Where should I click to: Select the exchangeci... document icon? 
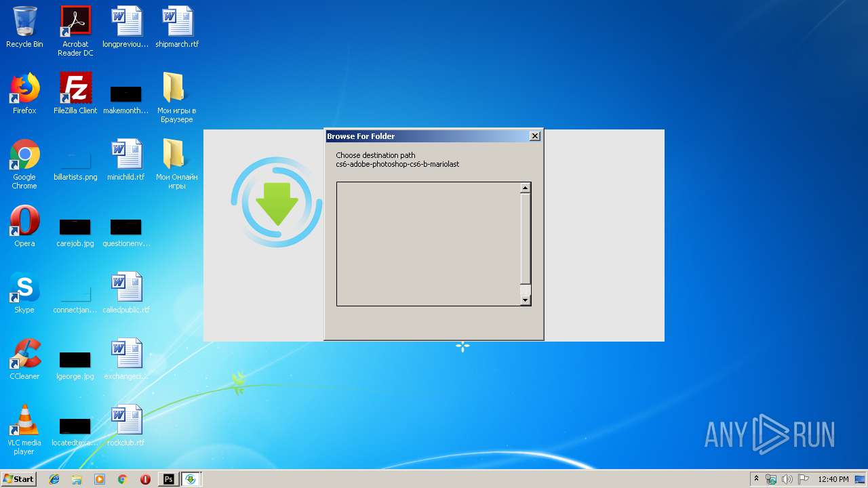[x=126, y=359]
